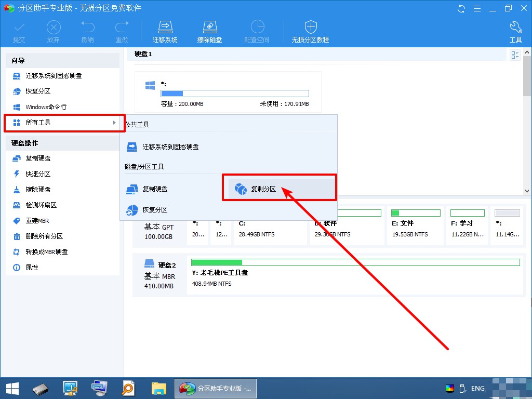Choose 迁移系统到固态硬盘 in popup menu

tap(163, 147)
